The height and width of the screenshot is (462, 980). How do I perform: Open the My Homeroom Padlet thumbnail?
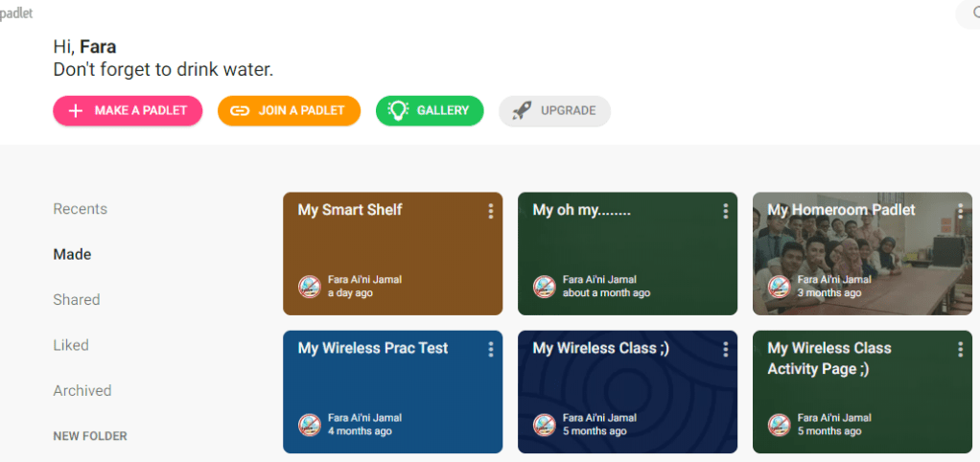(861, 254)
